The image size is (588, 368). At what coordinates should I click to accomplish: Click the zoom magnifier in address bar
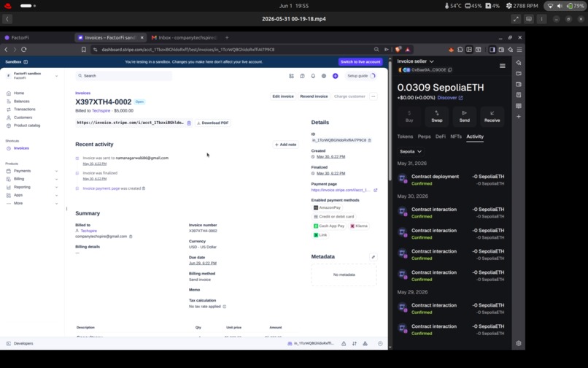(x=376, y=49)
